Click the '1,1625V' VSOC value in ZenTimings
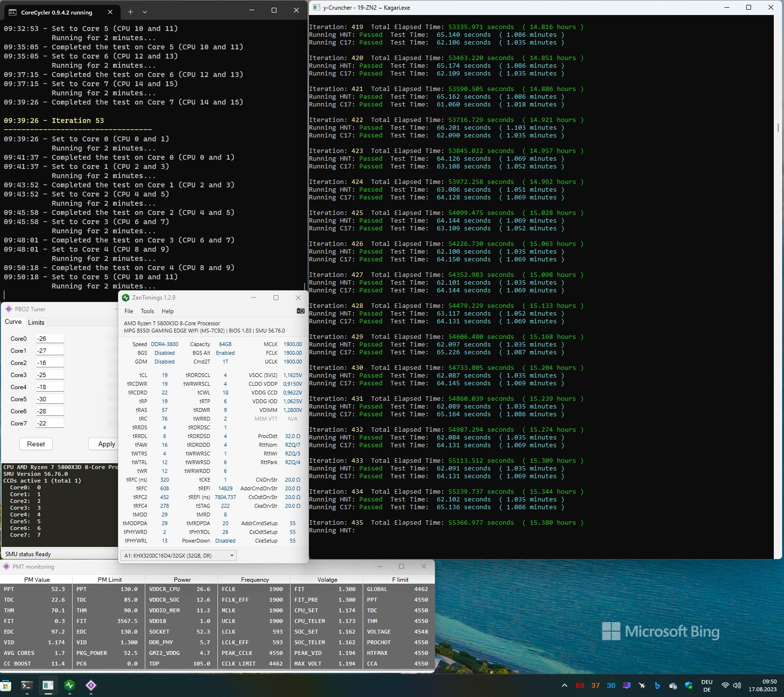 tap(292, 375)
